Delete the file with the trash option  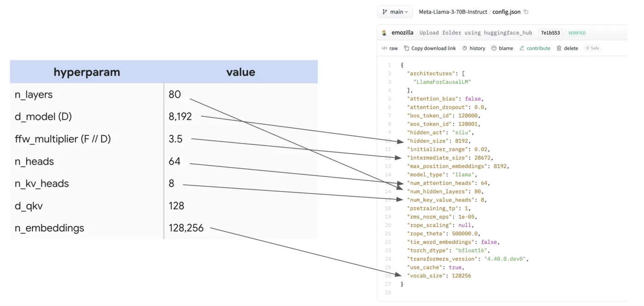(568, 48)
